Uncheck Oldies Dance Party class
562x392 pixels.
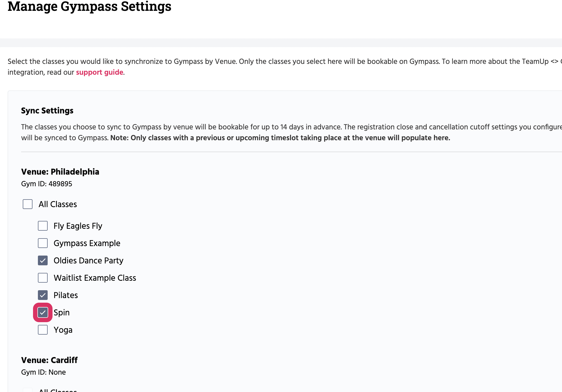pos(43,260)
